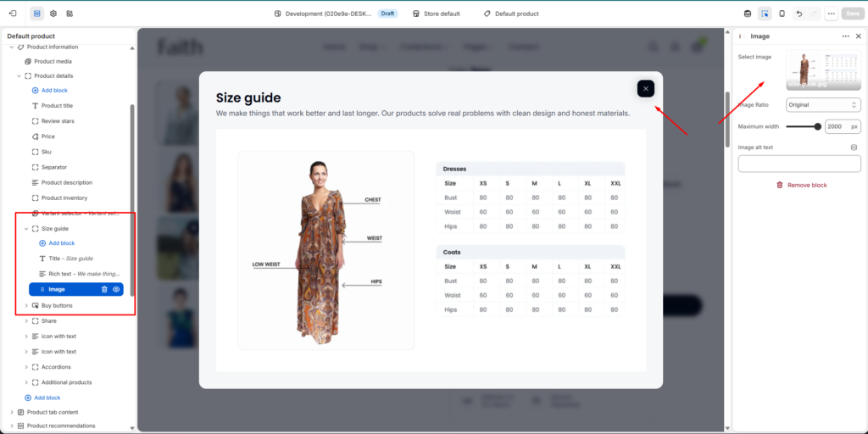Click the Price block icon

36,136
